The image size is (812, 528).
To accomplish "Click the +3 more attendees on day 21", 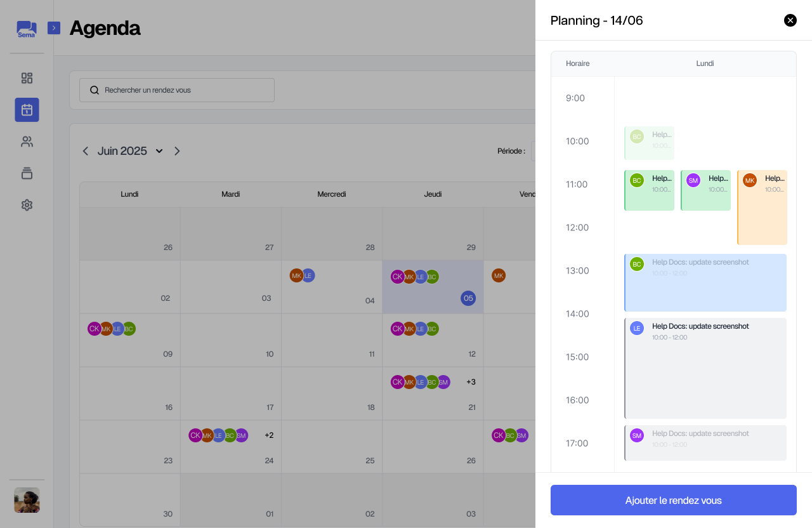I will click(471, 382).
